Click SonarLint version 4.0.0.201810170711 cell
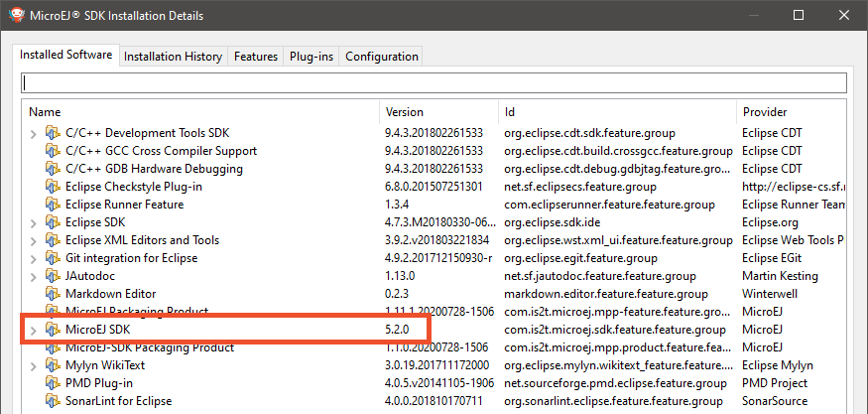This screenshot has width=868, height=414. pos(434,401)
